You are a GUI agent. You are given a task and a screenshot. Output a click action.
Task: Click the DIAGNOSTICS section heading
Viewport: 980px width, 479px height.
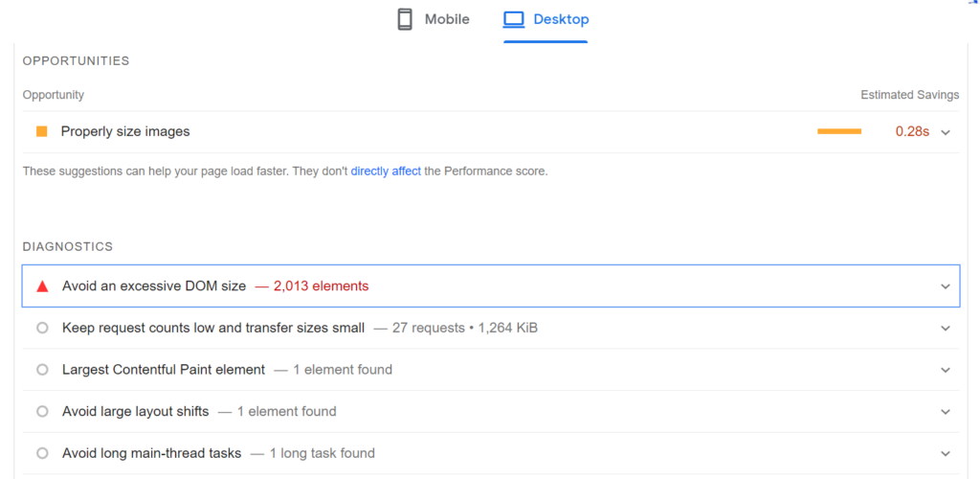click(68, 246)
